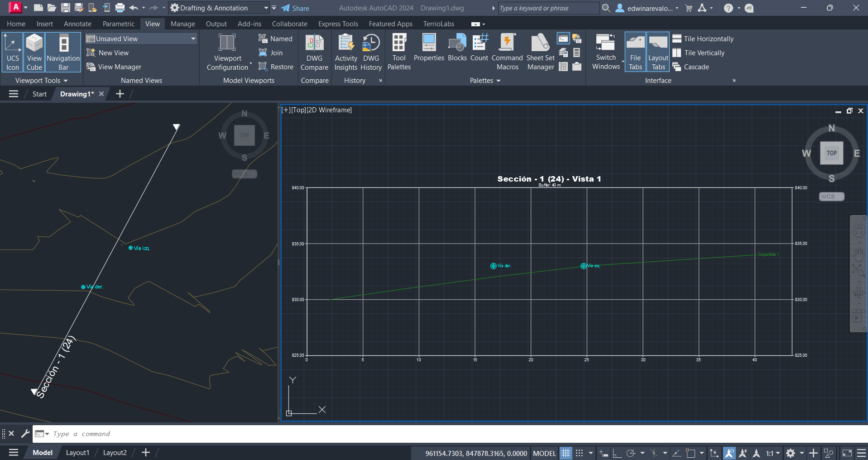
Task: Open the Drafting & Annotation workspace dropdown
Action: (x=220, y=8)
